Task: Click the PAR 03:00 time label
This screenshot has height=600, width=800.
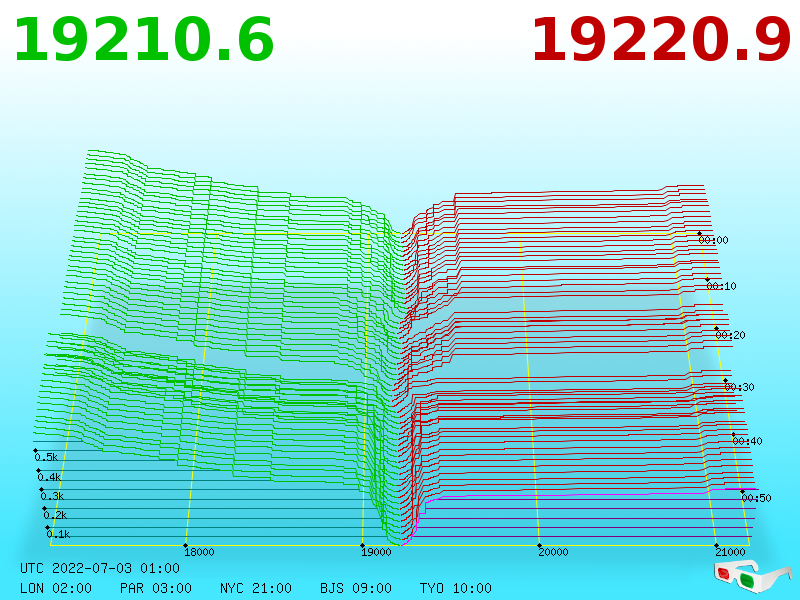Action: pyautogui.click(x=156, y=588)
